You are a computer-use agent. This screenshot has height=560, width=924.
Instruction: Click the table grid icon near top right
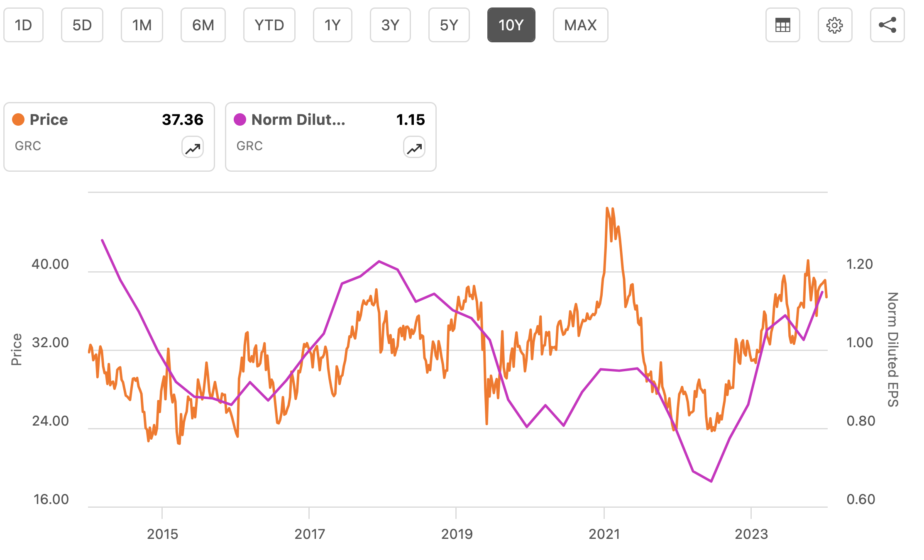(x=782, y=25)
